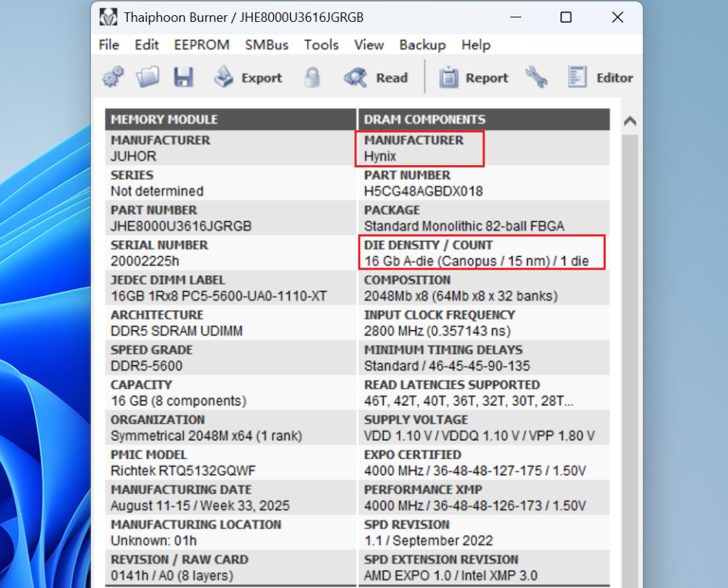Click the scrollbar up arrow

(630, 121)
